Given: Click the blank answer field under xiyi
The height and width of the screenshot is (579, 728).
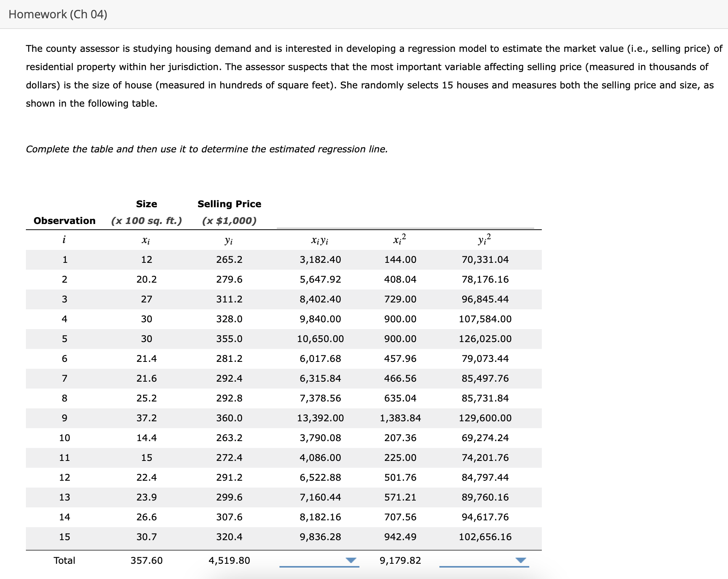Looking at the screenshot, I should pyautogui.click(x=320, y=562).
